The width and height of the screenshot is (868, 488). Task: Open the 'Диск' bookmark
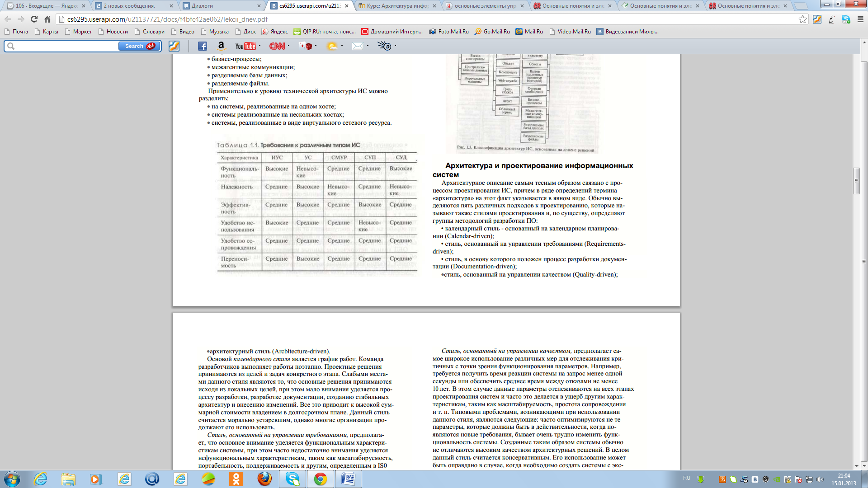pyautogui.click(x=245, y=32)
